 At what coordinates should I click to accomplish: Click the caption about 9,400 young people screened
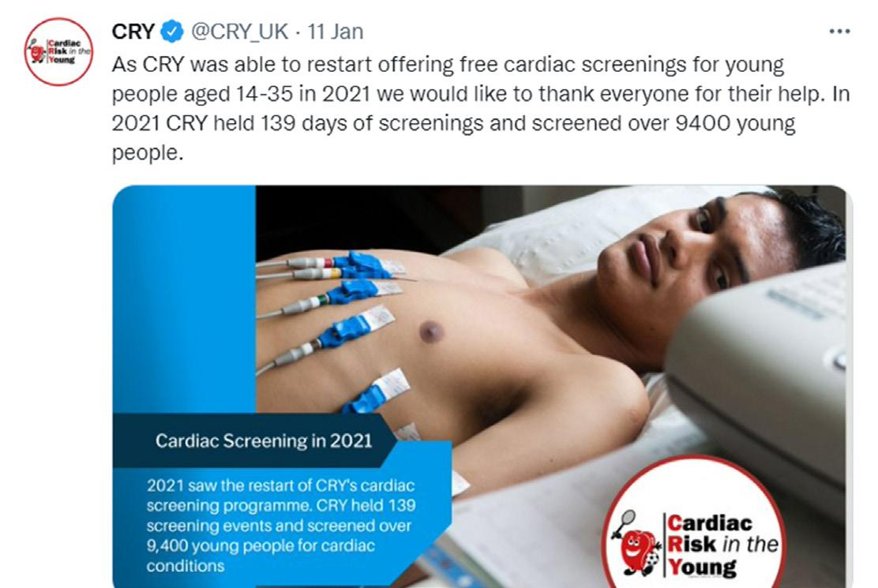click(x=281, y=526)
